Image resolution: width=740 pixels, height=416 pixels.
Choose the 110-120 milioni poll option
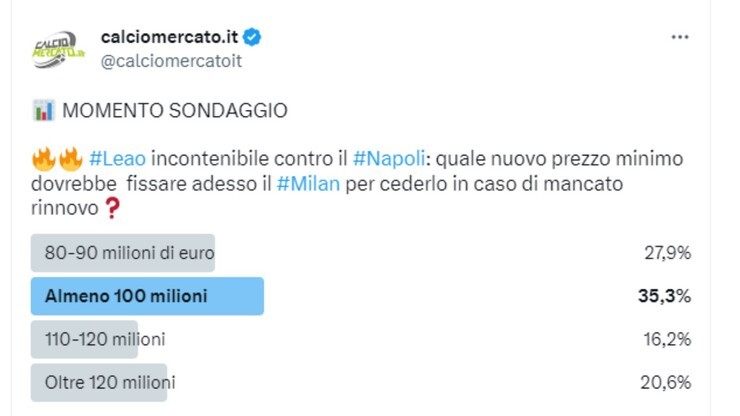click(105, 339)
